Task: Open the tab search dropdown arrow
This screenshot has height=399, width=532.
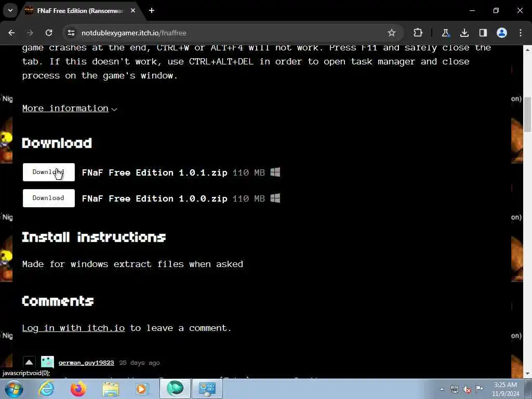Action: pyautogui.click(x=10, y=10)
